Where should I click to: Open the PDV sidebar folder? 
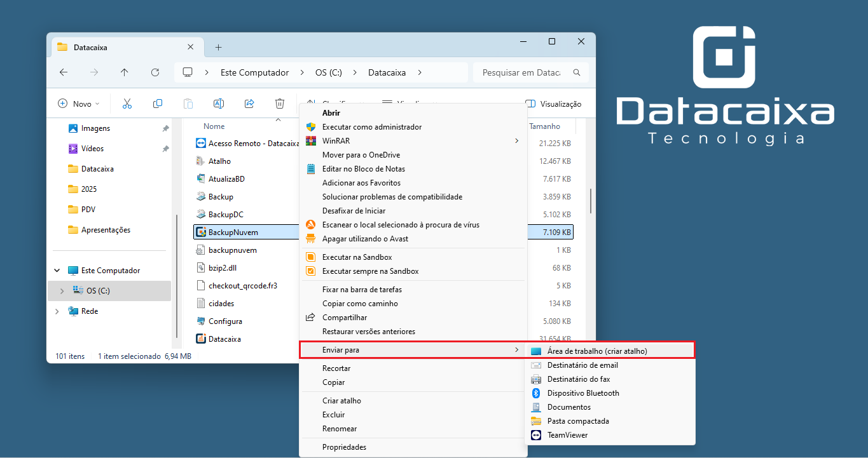(88, 210)
